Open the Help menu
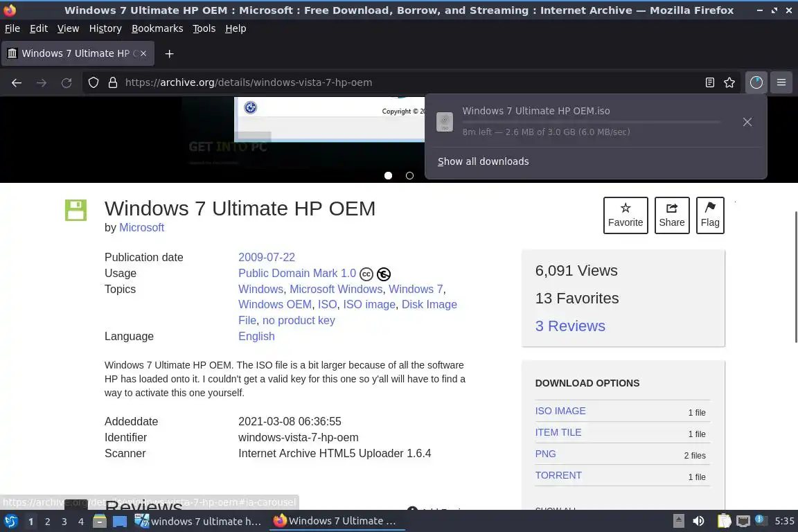 click(x=236, y=28)
